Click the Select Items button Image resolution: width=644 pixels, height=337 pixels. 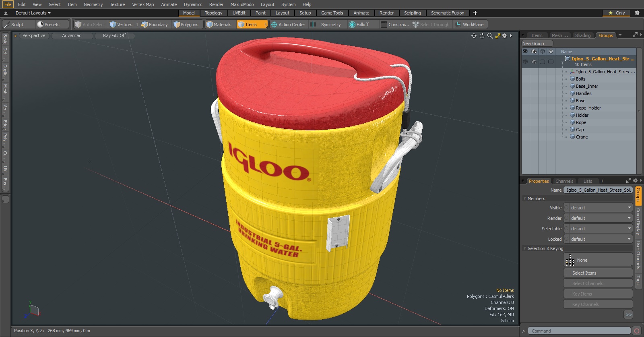598,273
